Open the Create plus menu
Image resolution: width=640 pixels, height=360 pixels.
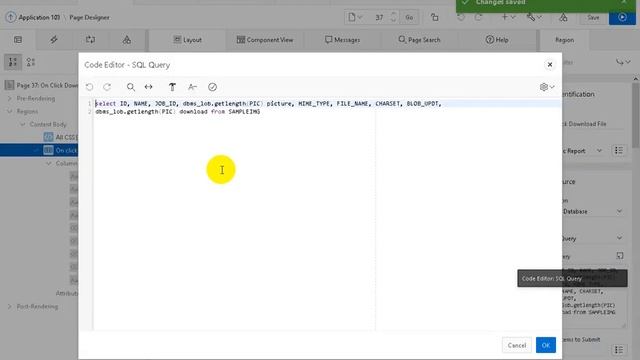coord(508,17)
